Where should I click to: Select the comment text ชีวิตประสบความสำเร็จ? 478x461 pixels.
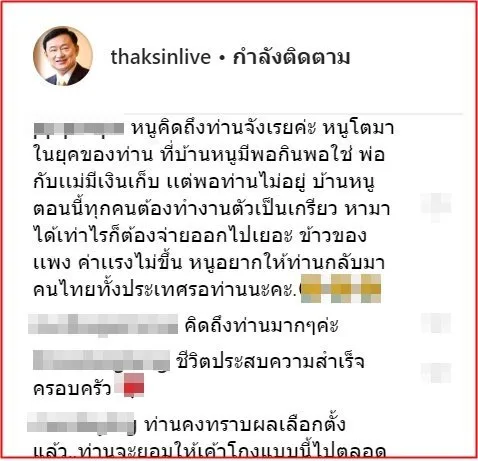(x=271, y=361)
